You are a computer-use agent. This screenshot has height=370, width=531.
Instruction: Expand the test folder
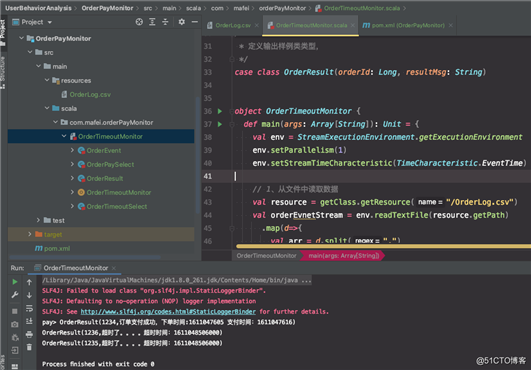pyautogui.click(x=38, y=220)
